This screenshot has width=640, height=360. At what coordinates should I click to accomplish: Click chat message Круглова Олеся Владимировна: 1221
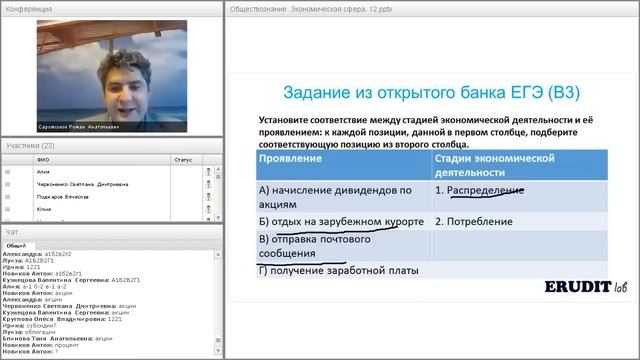point(62,319)
